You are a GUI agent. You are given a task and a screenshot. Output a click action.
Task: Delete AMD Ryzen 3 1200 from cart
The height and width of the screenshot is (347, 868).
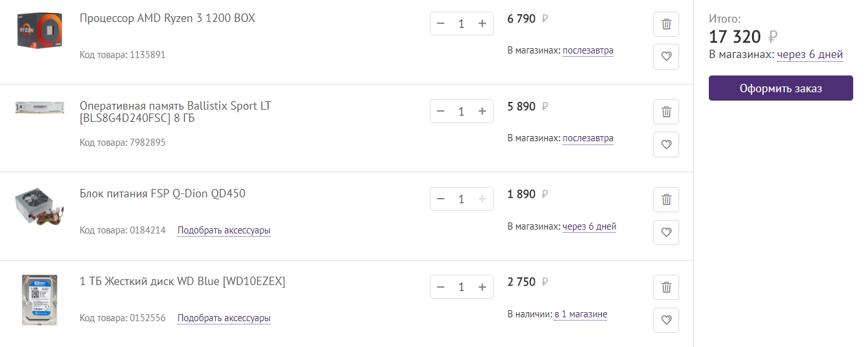[x=666, y=25]
